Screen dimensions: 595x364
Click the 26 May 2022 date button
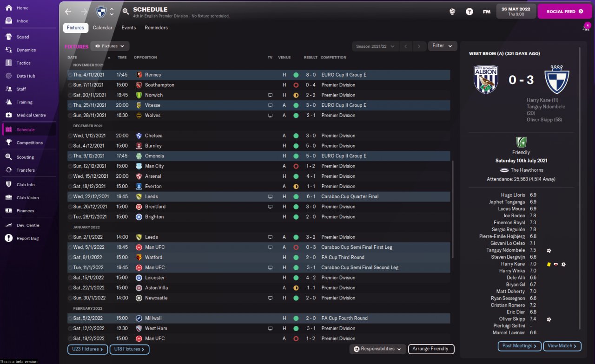coord(516,12)
